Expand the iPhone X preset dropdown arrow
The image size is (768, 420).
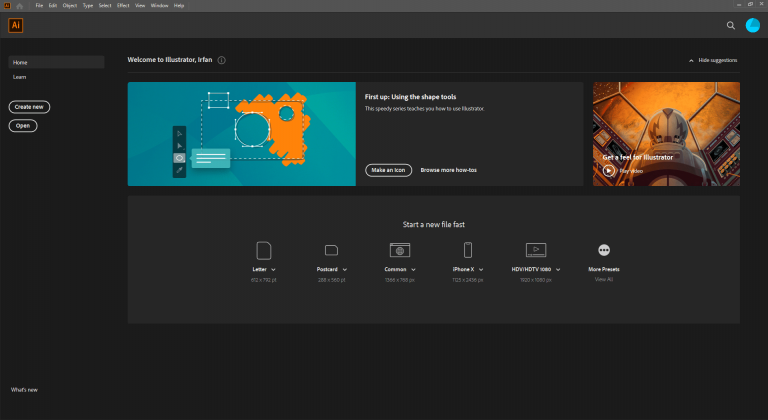481,270
